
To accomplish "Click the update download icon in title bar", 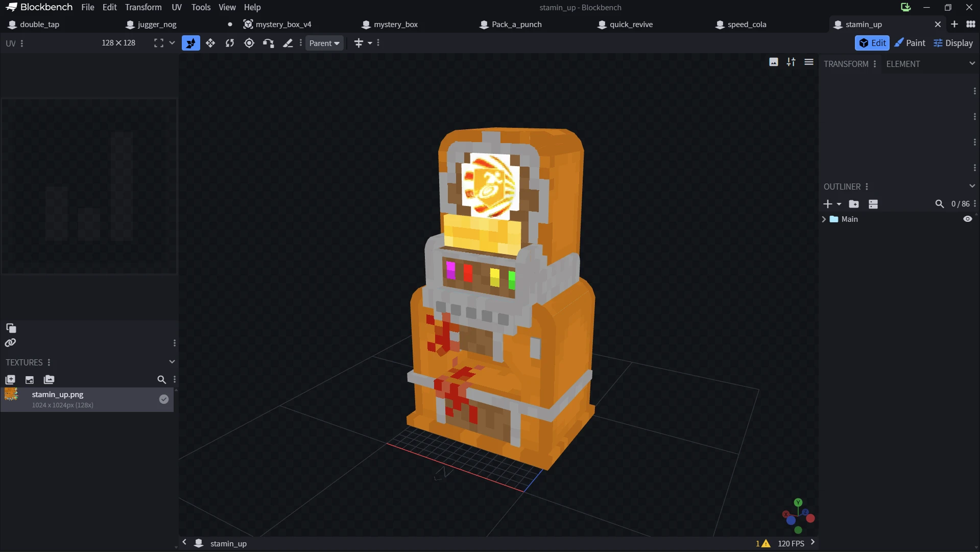I will pyautogui.click(x=906, y=7).
